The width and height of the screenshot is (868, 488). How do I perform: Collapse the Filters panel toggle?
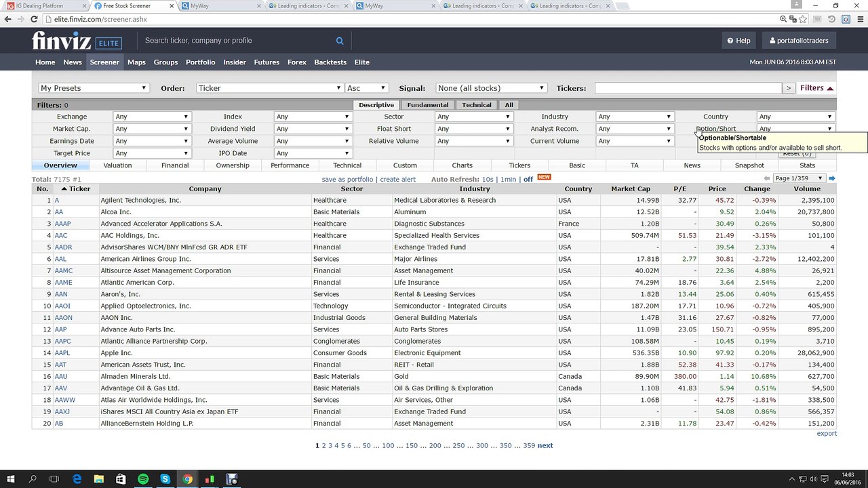[x=816, y=88]
